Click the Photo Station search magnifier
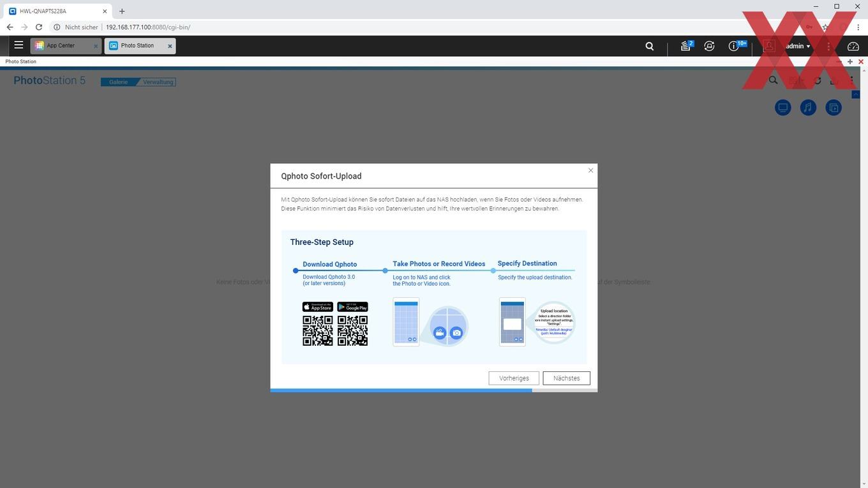Image resolution: width=868 pixels, height=488 pixels. (773, 80)
